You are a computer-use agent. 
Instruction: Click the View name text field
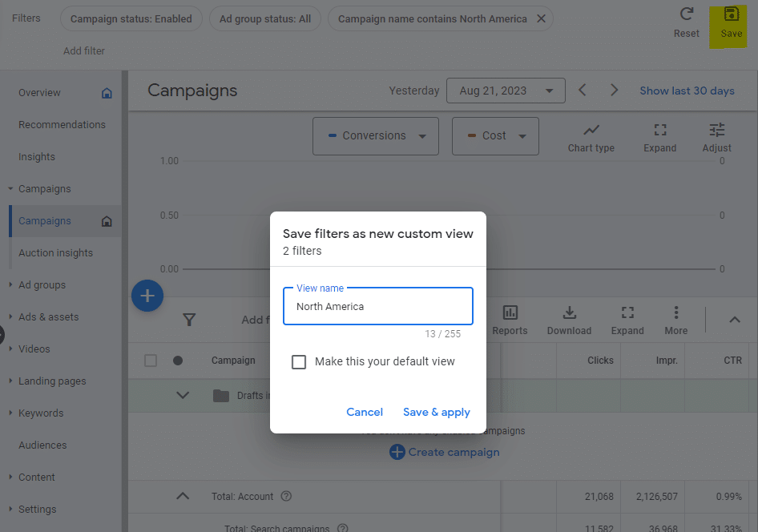pos(378,307)
